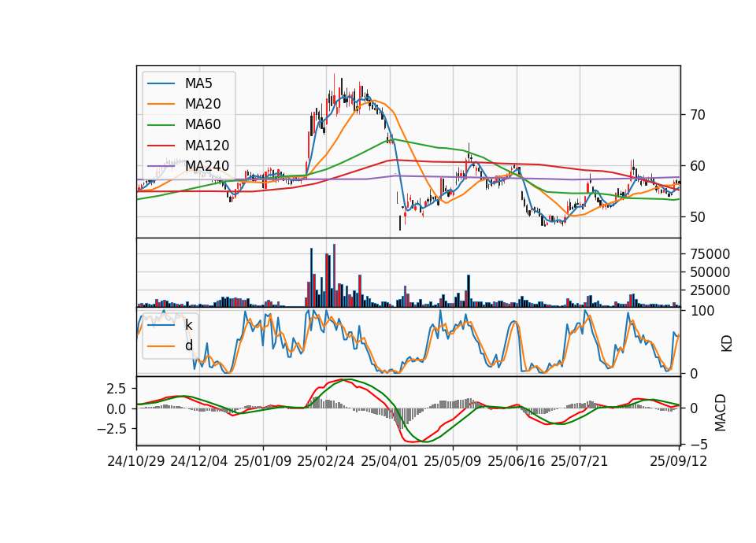The height and width of the screenshot is (543, 756).
Task: Click the MA5 legend label
Action: pos(198,83)
